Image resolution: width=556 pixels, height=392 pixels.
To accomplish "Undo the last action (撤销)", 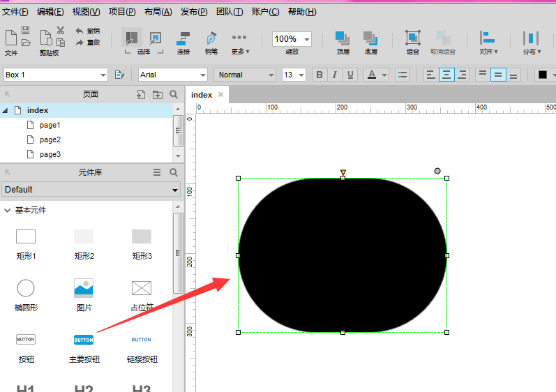I will tap(88, 31).
